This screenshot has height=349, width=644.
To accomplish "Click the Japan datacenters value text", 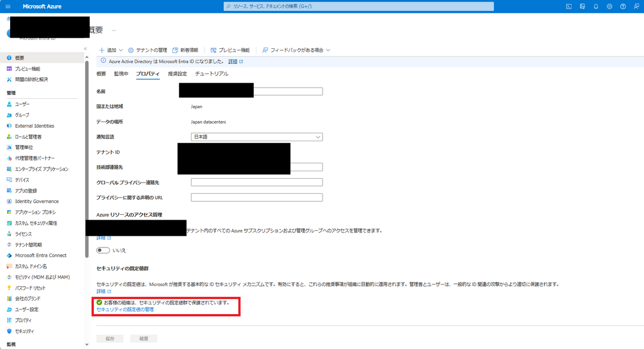I will click(x=208, y=122).
